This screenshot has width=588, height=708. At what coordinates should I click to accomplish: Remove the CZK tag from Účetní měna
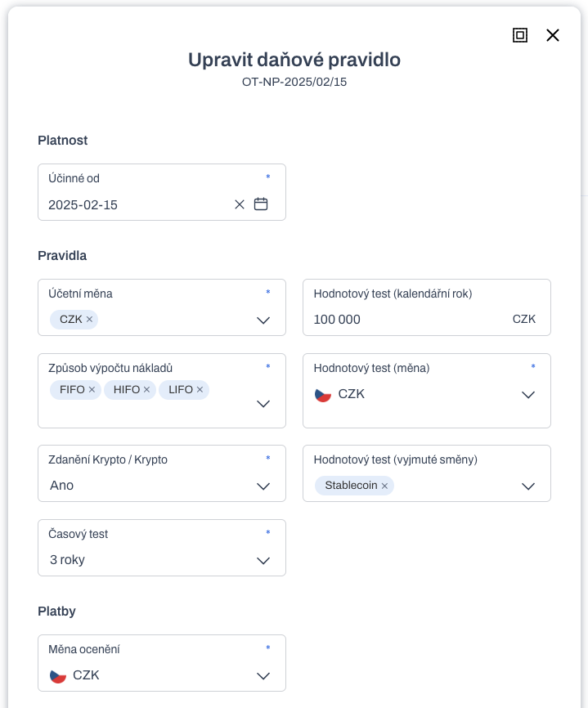89,319
